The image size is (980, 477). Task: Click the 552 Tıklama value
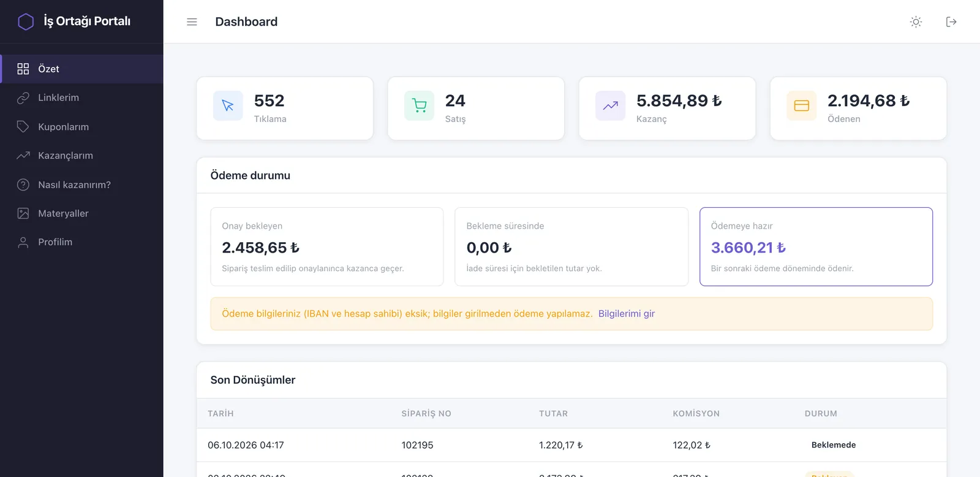269,101
